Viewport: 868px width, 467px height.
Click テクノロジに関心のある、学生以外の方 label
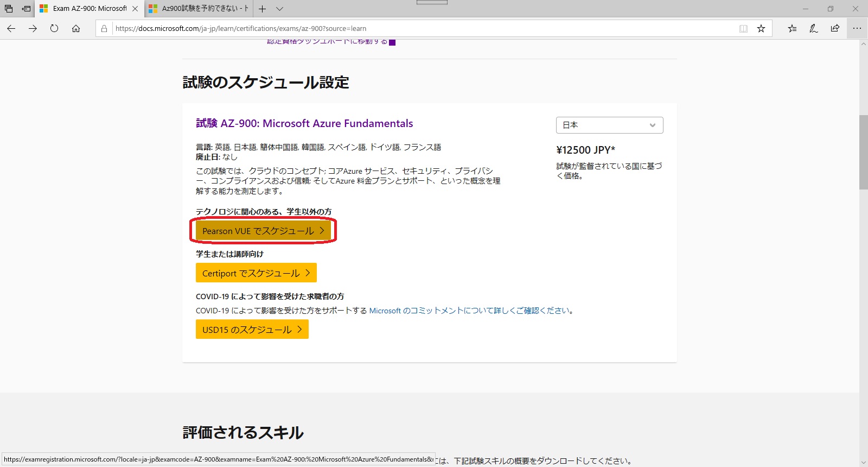pyautogui.click(x=264, y=211)
